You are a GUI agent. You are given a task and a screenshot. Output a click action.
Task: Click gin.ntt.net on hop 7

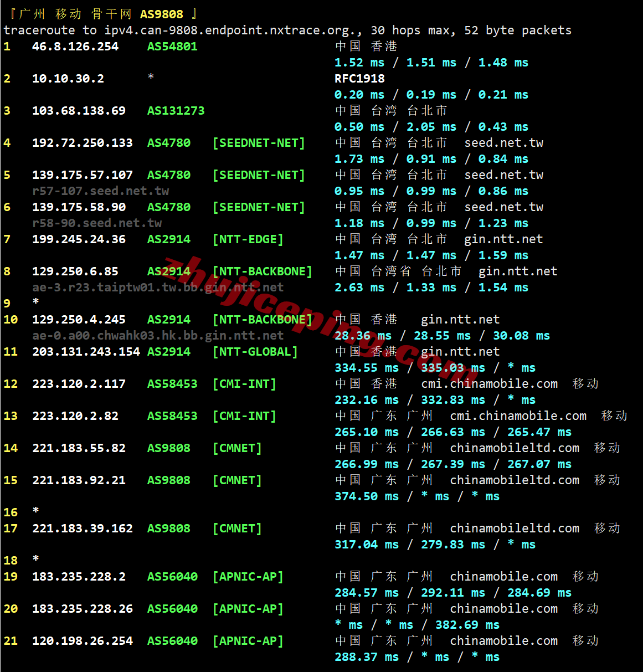click(503, 239)
